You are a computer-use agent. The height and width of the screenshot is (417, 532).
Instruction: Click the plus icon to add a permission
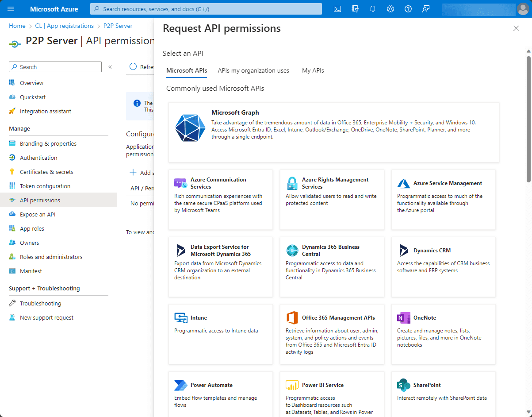coord(133,173)
